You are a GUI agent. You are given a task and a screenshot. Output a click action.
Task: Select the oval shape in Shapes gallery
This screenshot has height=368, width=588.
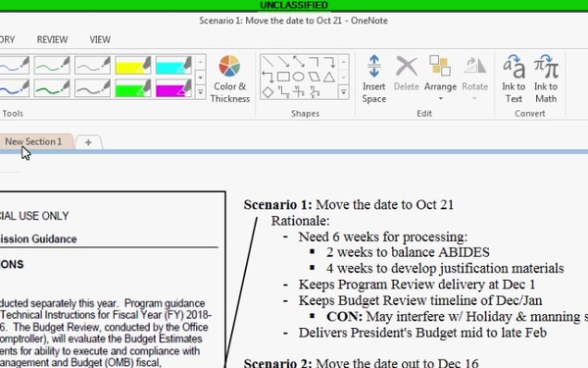[298, 77]
